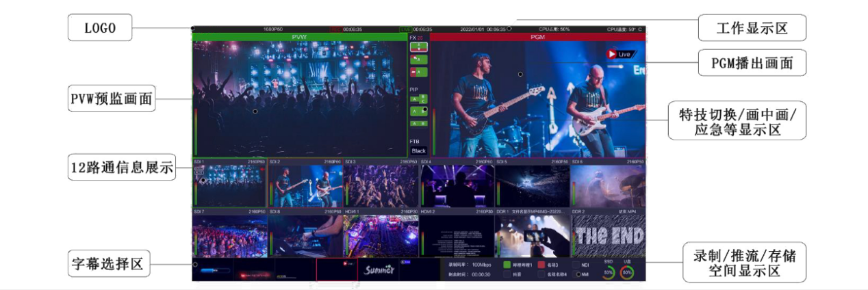This screenshot has width=868, height=290.
Task: Choose the middle PIP layout icon
Action: coord(418,111)
